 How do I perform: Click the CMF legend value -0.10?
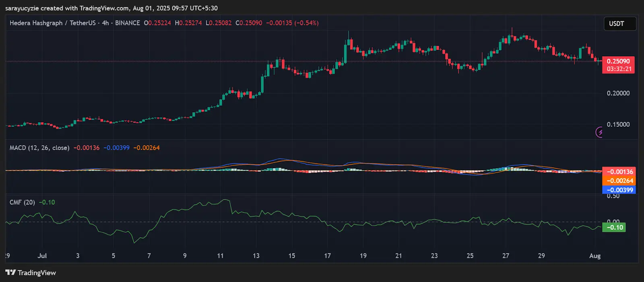tap(47, 202)
